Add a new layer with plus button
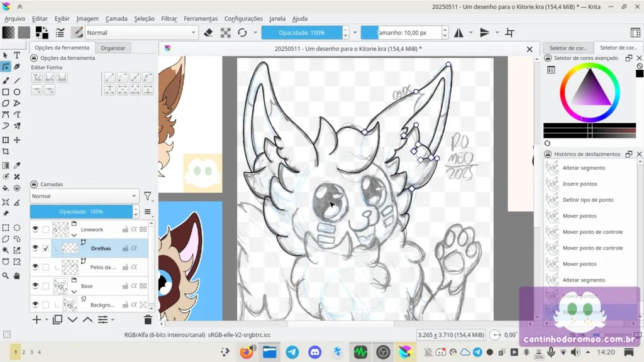 (x=36, y=319)
